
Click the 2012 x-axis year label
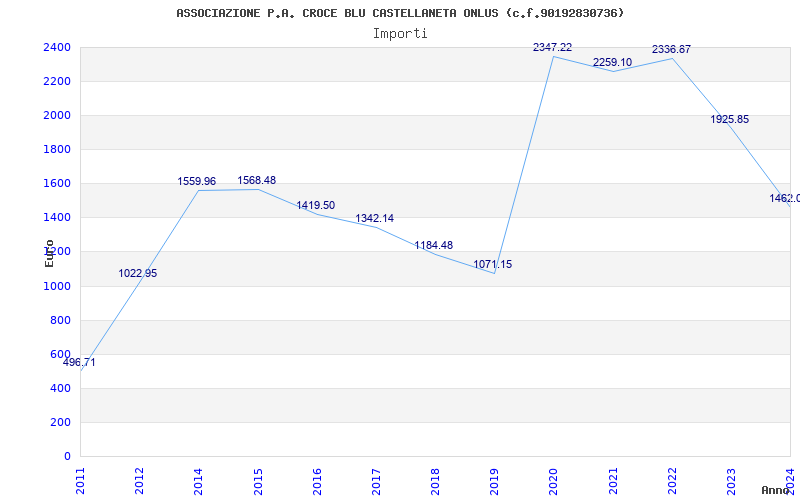[140, 481]
